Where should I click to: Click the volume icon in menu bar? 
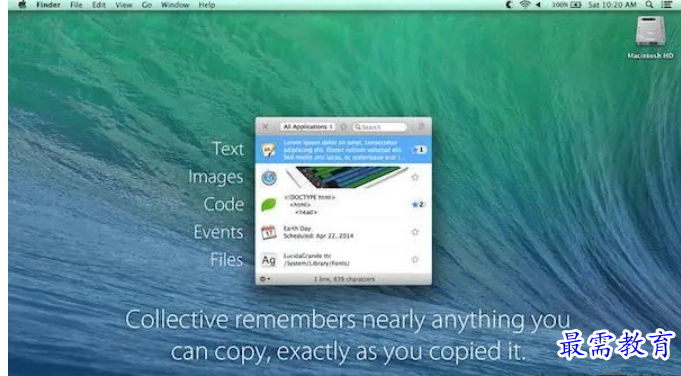coord(539,5)
